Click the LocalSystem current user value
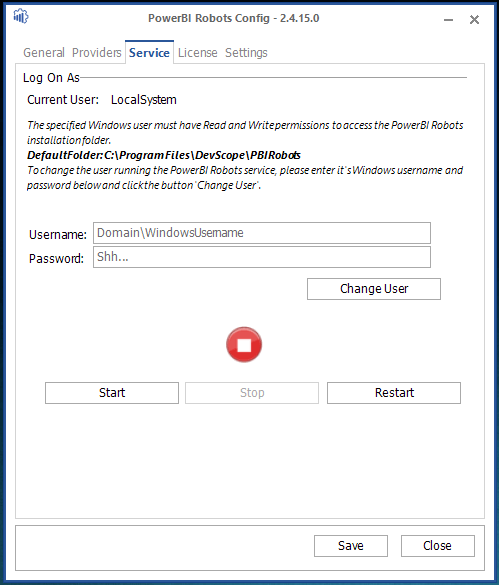Screen dimensions: 499x585 (x=144, y=100)
